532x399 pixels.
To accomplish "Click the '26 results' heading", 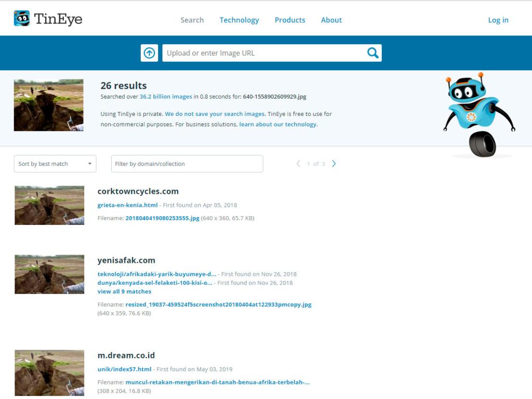I will click(124, 86).
